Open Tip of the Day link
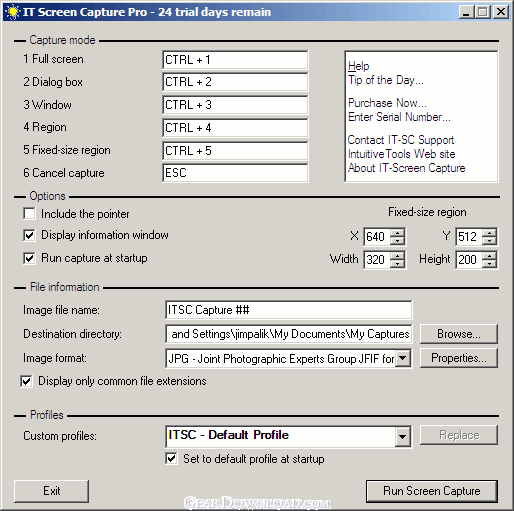 click(386, 80)
